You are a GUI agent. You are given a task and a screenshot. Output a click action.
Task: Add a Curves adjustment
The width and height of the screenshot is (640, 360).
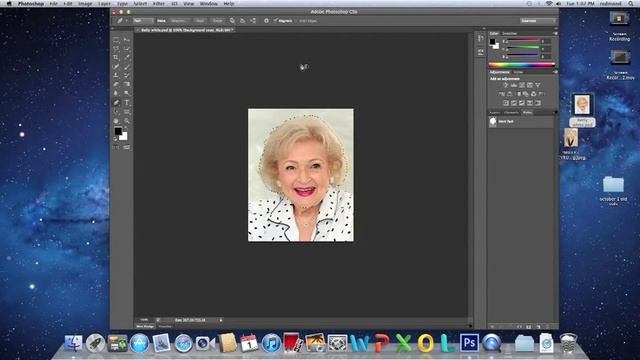522,85
